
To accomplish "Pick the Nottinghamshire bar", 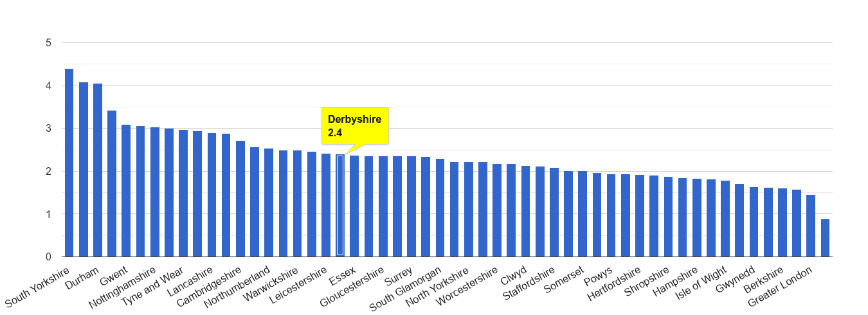I will [x=154, y=192].
